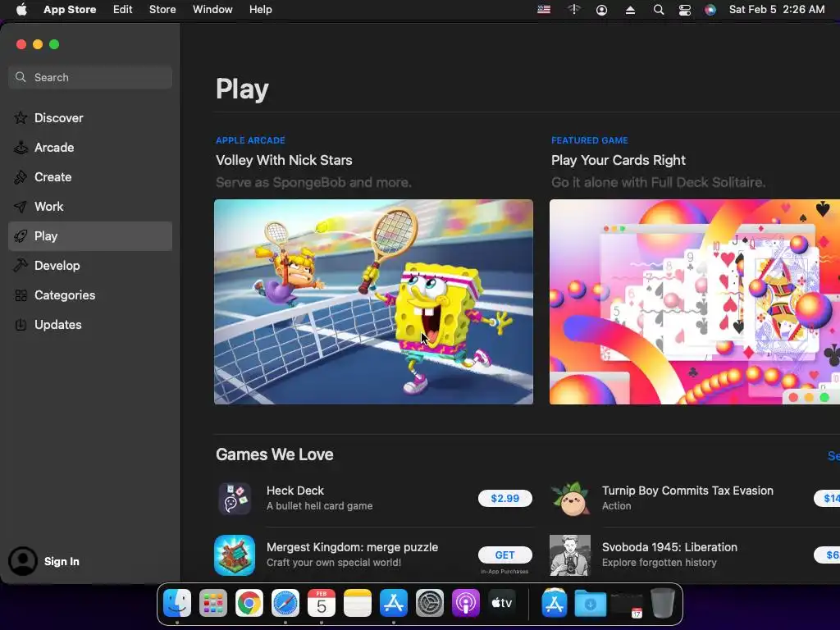Open Launchpad from the Dock
Viewport: 840px width, 630px height.
click(x=213, y=604)
